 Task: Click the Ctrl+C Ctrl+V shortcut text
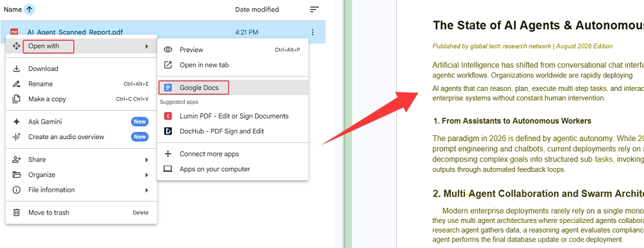point(132,99)
